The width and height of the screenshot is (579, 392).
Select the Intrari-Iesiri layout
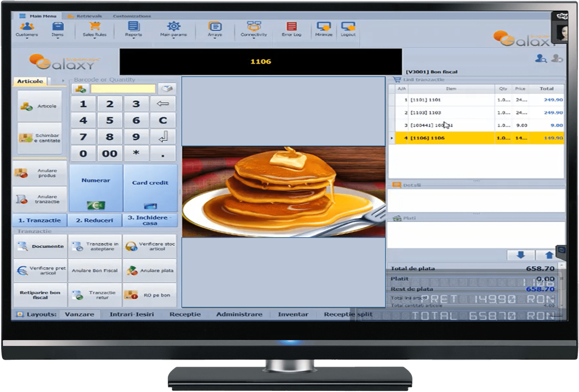pyautogui.click(x=132, y=314)
